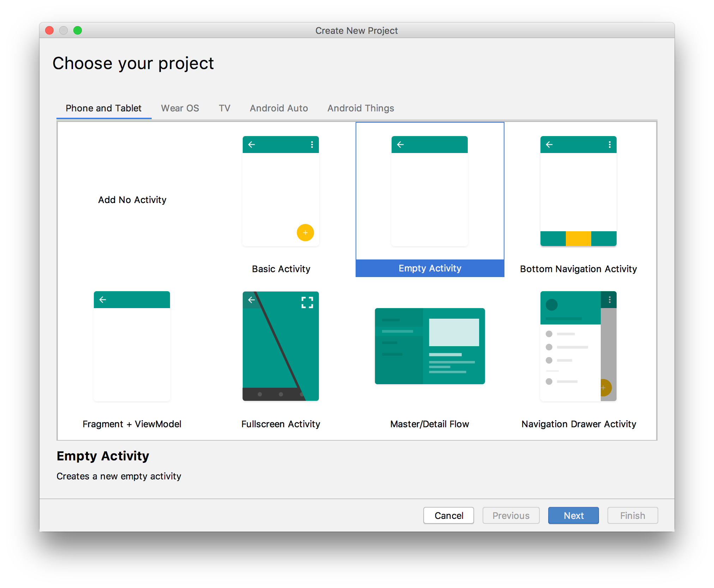Choose the Add No Activity option
Screen dimensions: 714x588
(132, 200)
